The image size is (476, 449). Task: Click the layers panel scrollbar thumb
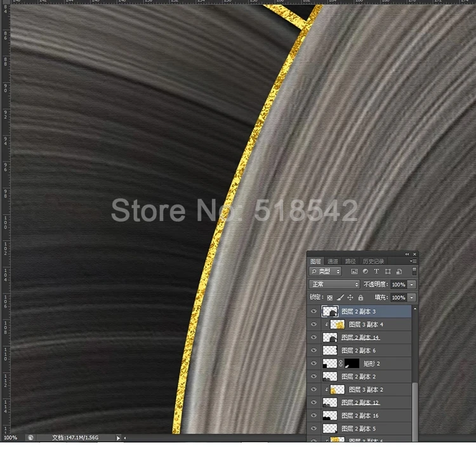(x=415, y=412)
